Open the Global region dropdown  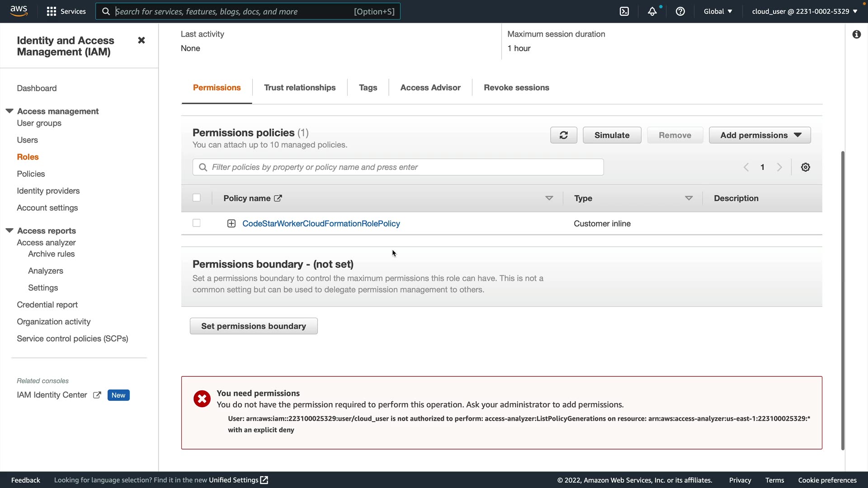tap(717, 11)
